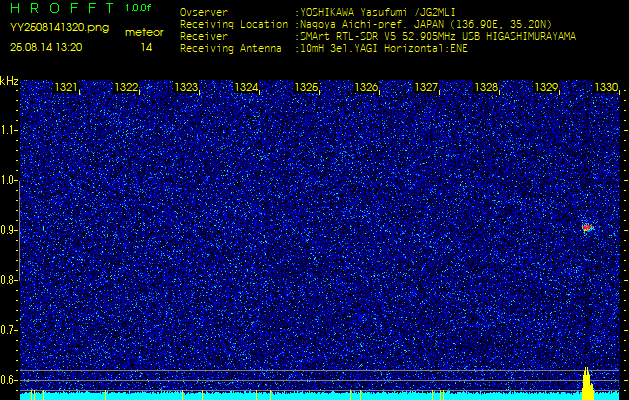The height and width of the screenshot is (400, 629).
Task: Click the 1330 time marker
Action: (606, 87)
